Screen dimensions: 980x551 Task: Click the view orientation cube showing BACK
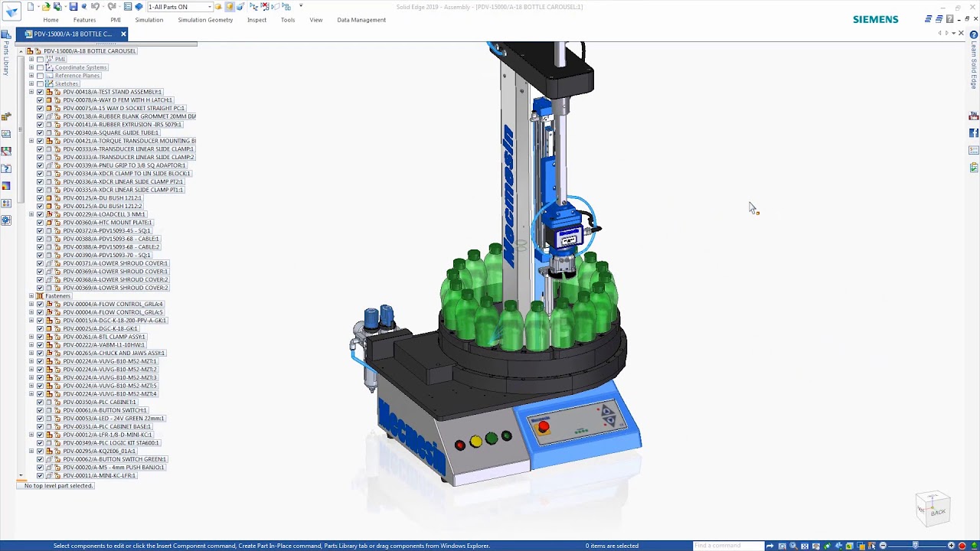coord(933,507)
